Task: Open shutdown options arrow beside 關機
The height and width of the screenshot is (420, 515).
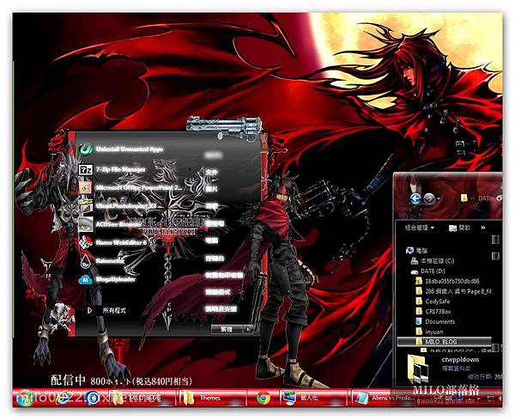Action: [x=248, y=329]
